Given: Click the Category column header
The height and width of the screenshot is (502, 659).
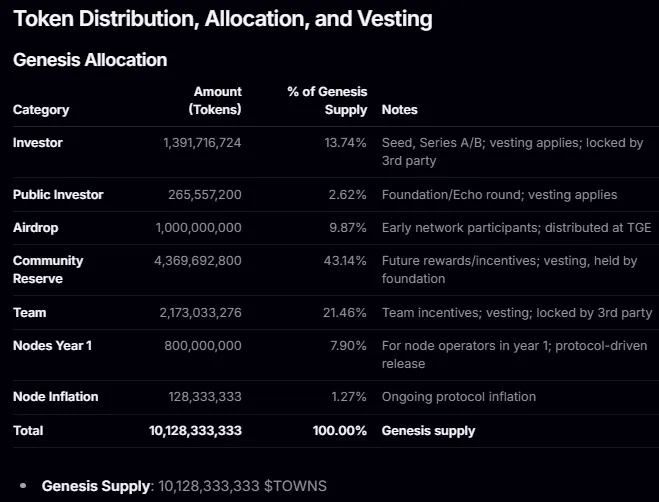Looking at the screenshot, I should [41, 109].
